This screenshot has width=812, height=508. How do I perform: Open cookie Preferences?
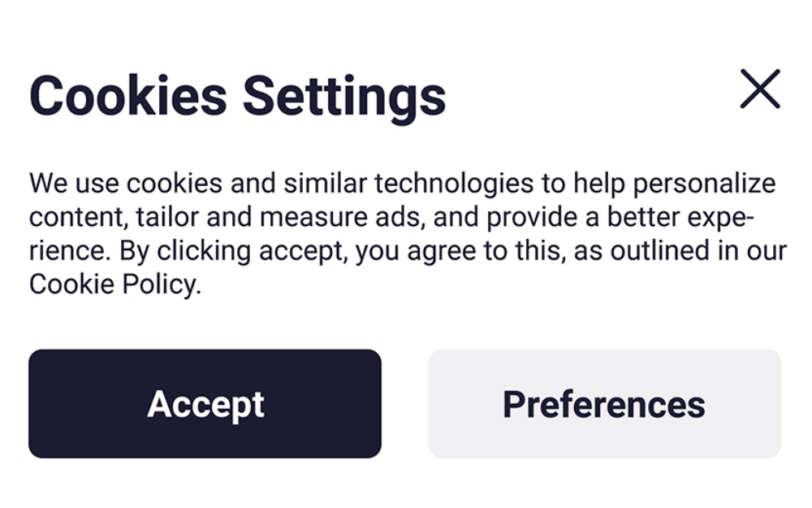click(604, 404)
